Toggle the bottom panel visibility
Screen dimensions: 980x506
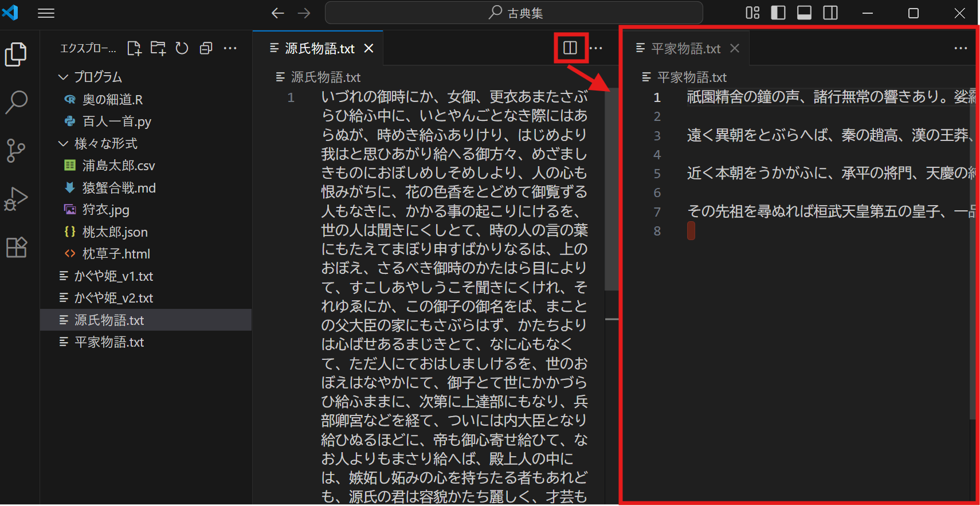point(804,13)
